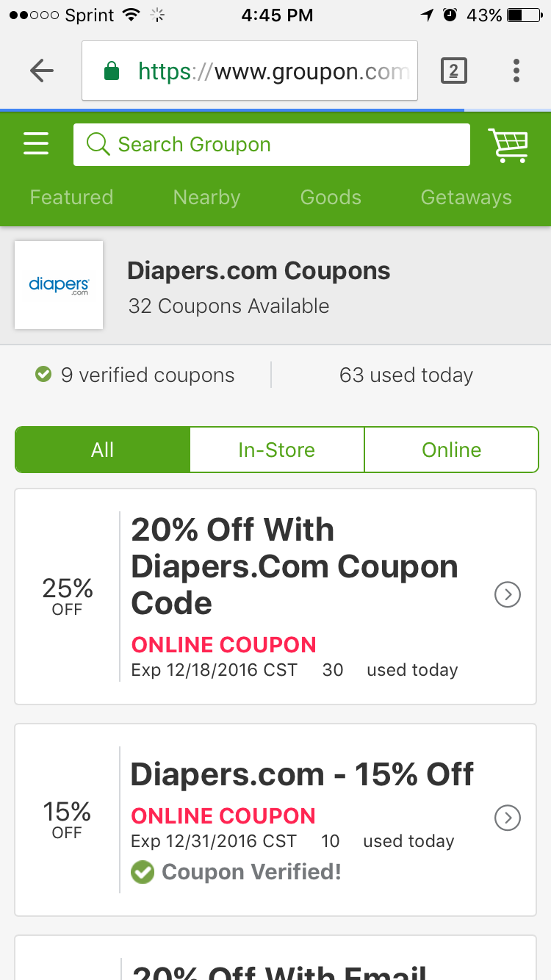
Task: Select the Online coupons filter
Action: coord(452,450)
